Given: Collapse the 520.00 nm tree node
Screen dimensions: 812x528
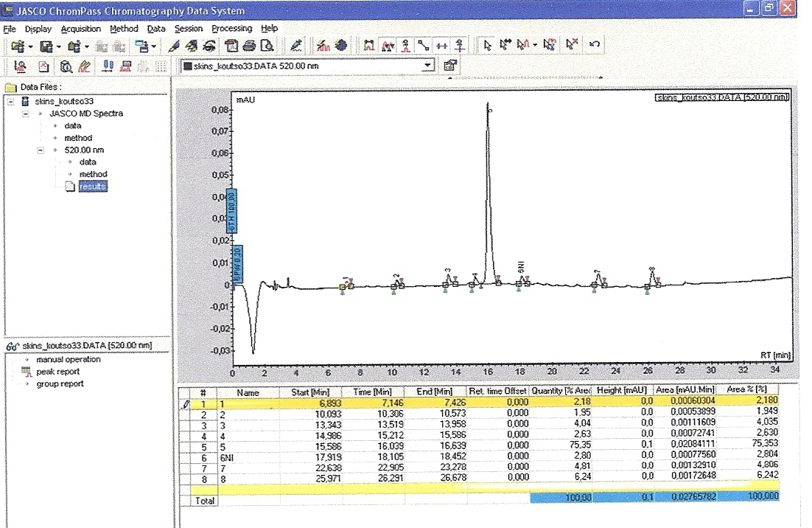Looking at the screenshot, I should coord(41,150).
